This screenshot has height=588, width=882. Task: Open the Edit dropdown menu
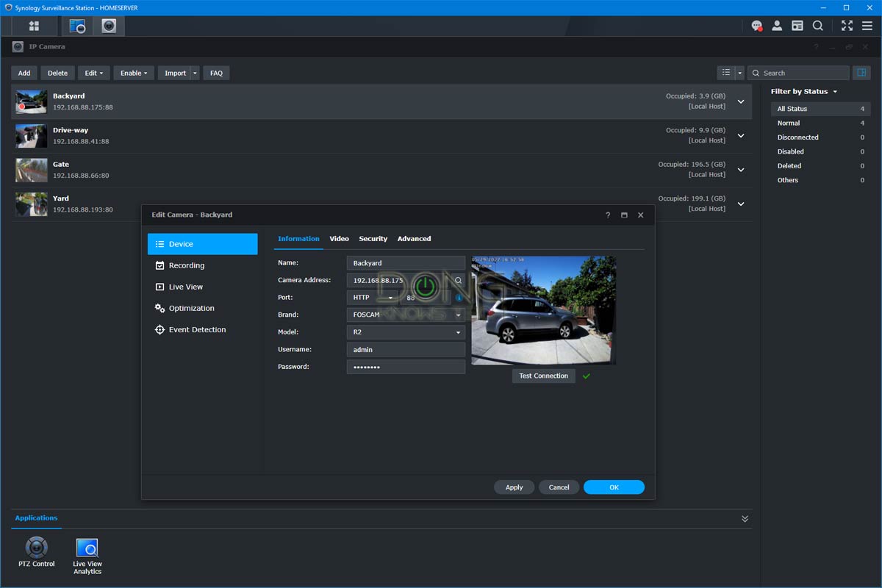pyautogui.click(x=94, y=73)
